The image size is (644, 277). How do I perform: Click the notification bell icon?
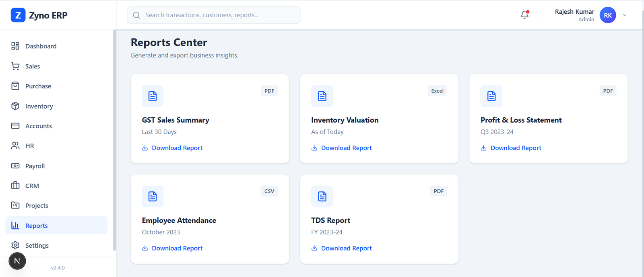(524, 15)
